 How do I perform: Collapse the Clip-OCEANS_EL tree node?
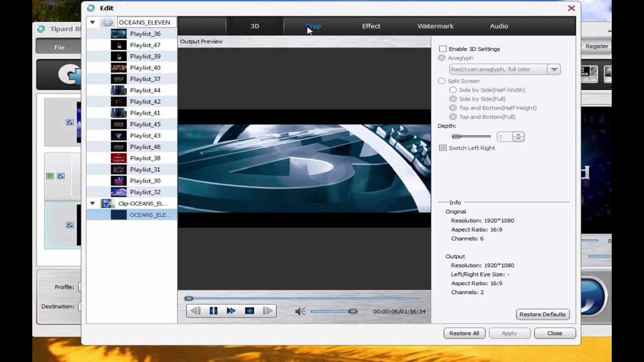[93, 204]
